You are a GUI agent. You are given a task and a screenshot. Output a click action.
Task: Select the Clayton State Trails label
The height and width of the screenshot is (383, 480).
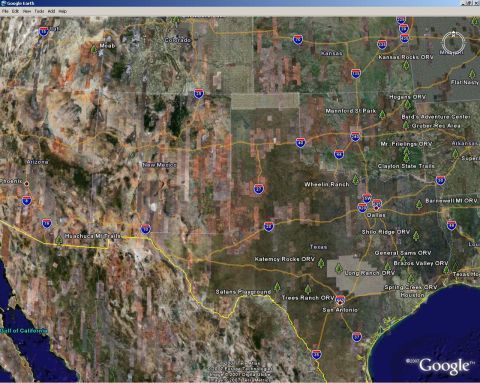pos(406,166)
